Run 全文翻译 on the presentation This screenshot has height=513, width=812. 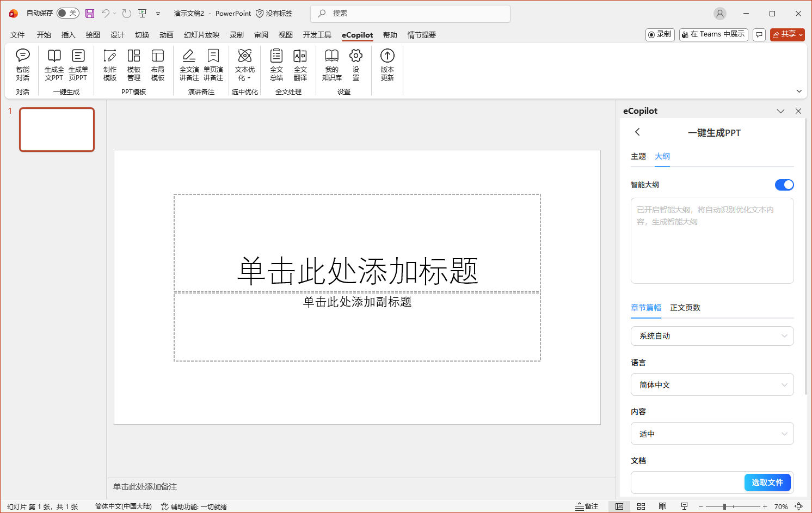click(x=300, y=64)
